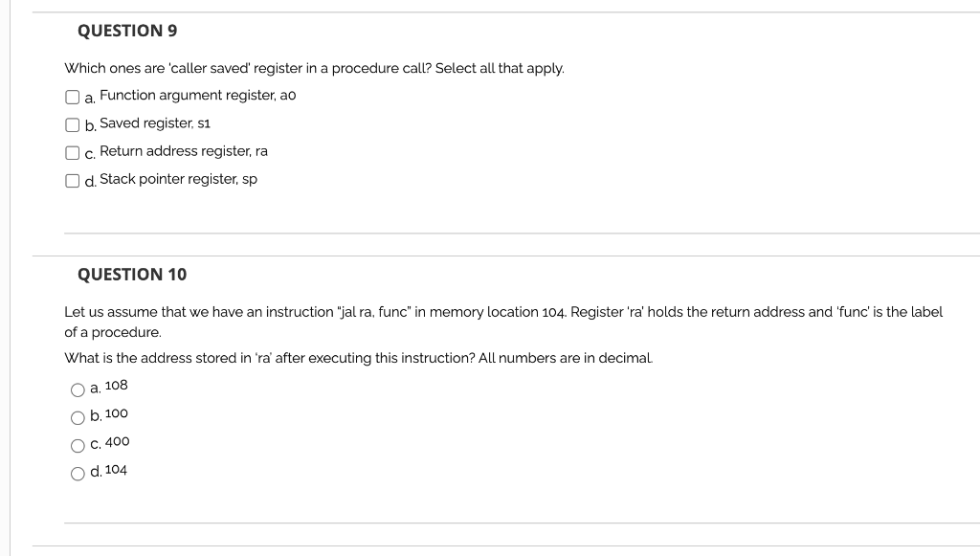Click the label 'Return address register, ra'
The height and width of the screenshot is (556, 980).
tap(186, 151)
